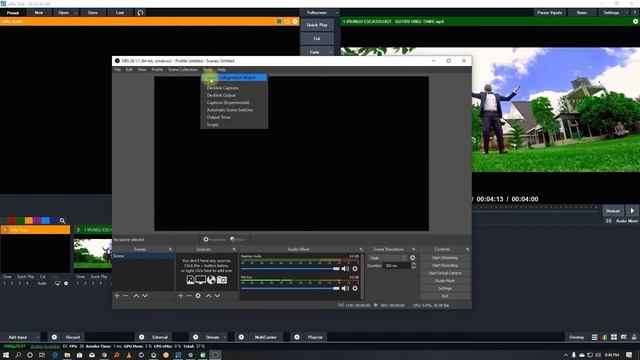The height and width of the screenshot is (360, 640).
Task: Expand Stream dropdown arrow
Action: pos(225,337)
